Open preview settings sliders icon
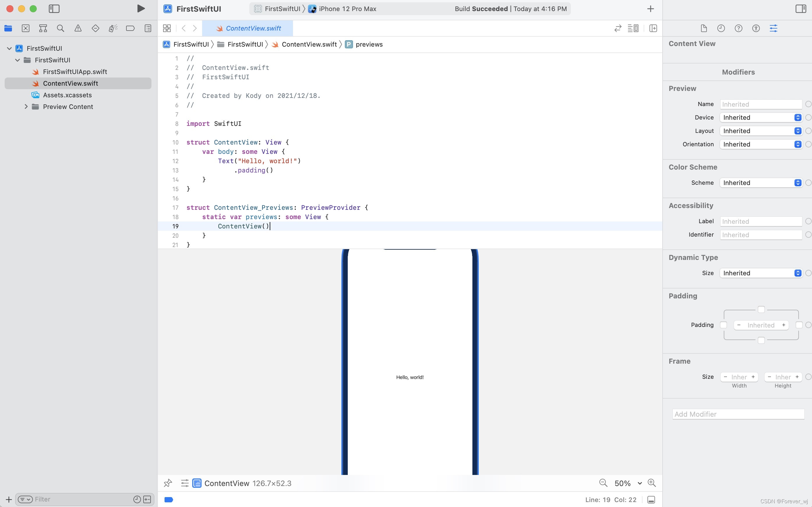The width and height of the screenshot is (812, 507). [x=185, y=483]
